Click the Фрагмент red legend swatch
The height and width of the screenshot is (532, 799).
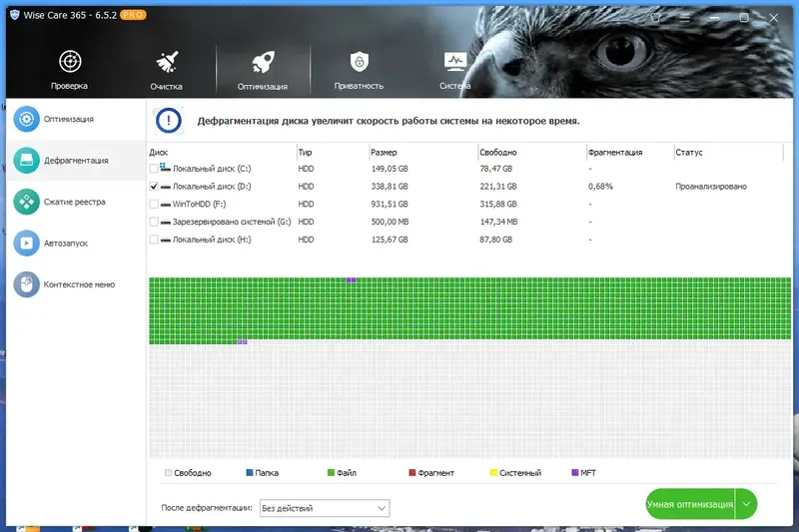click(412, 473)
